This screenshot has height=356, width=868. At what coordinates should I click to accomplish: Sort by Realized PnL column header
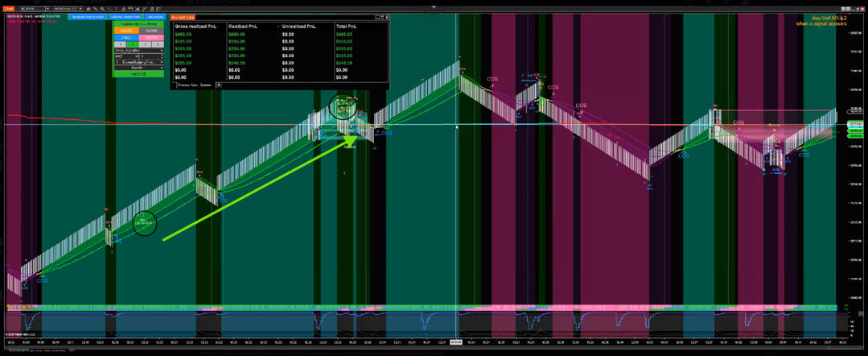243,27
